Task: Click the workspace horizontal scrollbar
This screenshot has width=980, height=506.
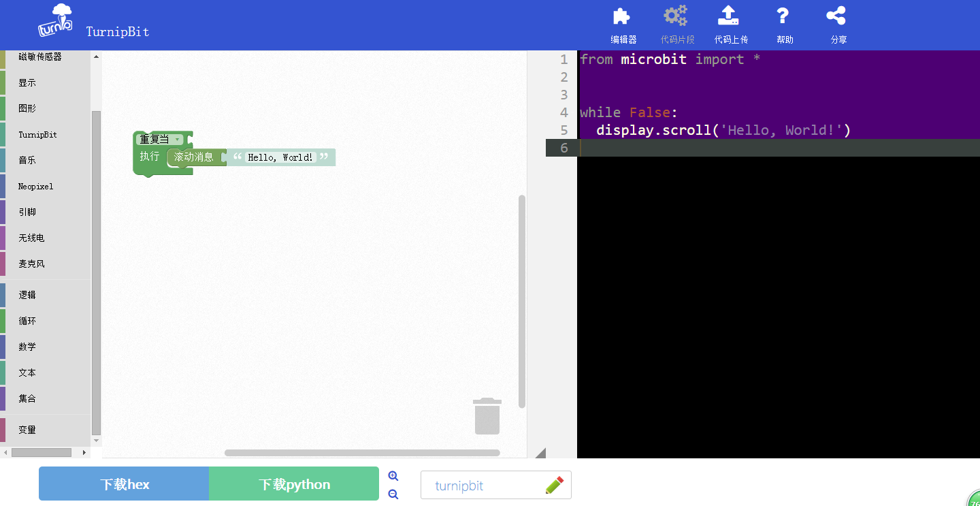Action: [362, 453]
